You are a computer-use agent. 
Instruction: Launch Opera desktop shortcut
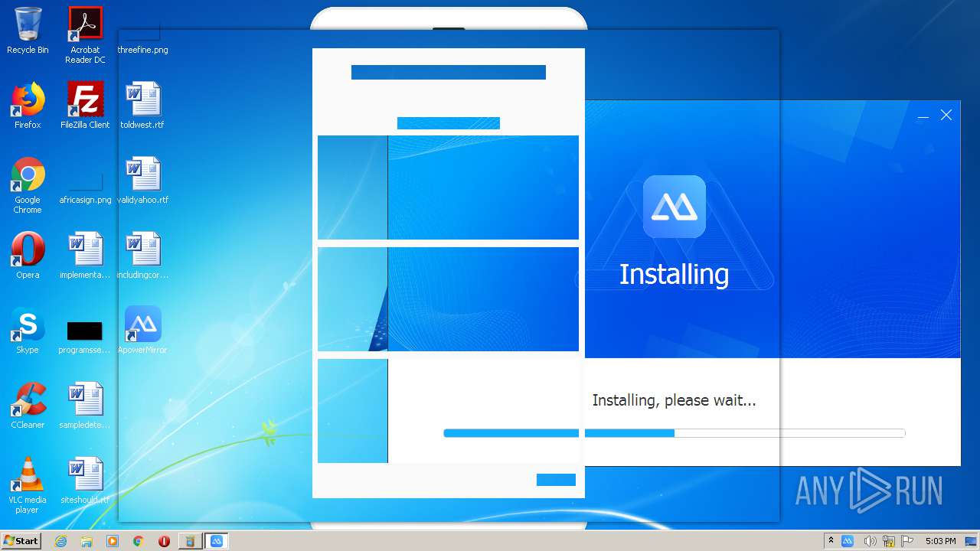click(28, 256)
